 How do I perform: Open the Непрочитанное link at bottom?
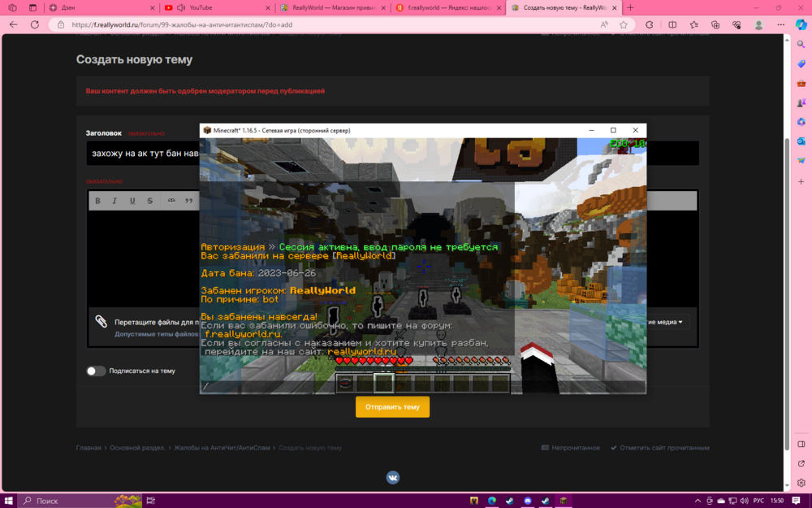click(571, 448)
